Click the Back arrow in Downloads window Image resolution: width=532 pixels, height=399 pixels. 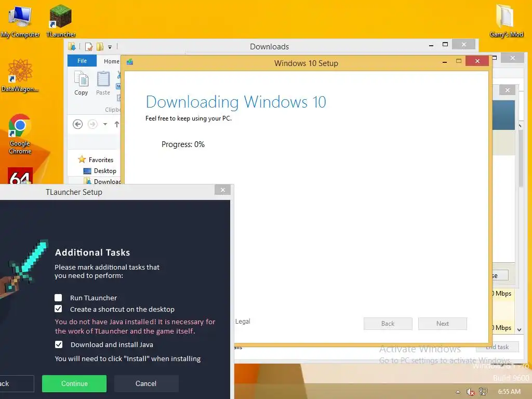[78, 124]
